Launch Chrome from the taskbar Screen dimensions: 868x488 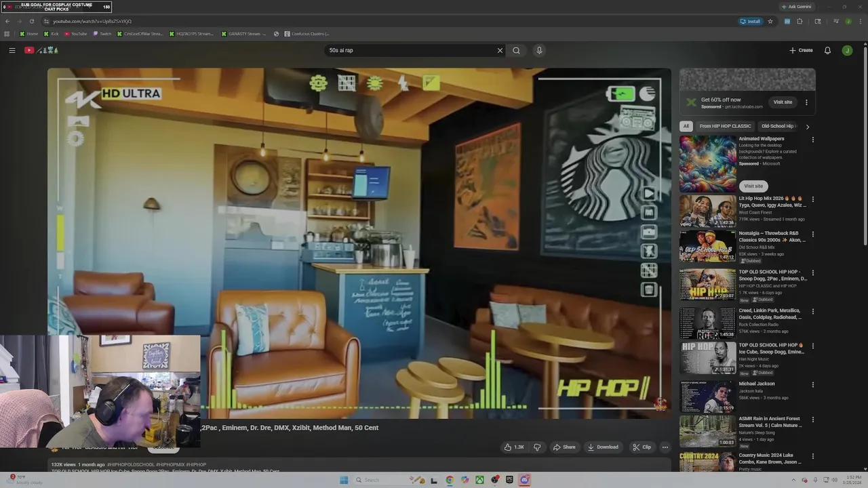click(450, 480)
